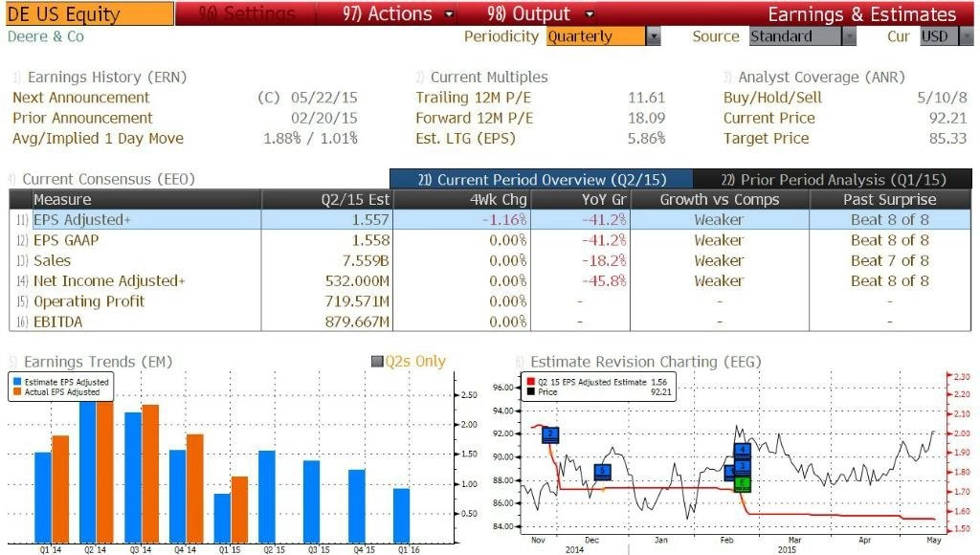Click the Prior Announcement date 02/20/15
The height and width of the screenshot is (555, 980).
point(323,118)
